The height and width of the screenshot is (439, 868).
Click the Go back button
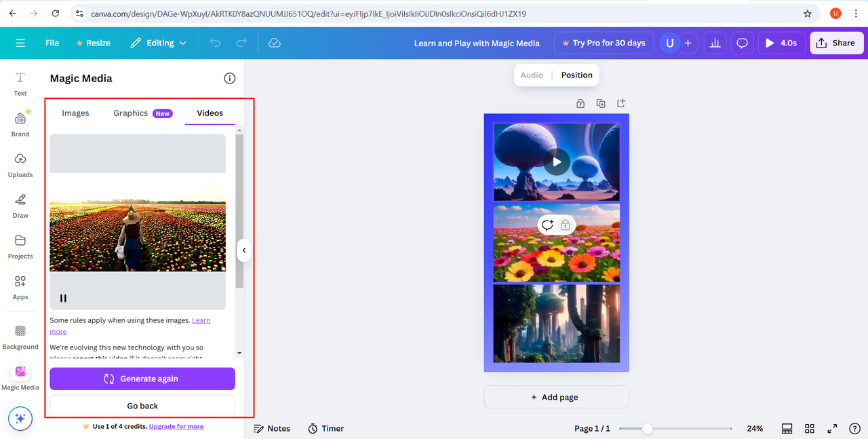(142, 406)
